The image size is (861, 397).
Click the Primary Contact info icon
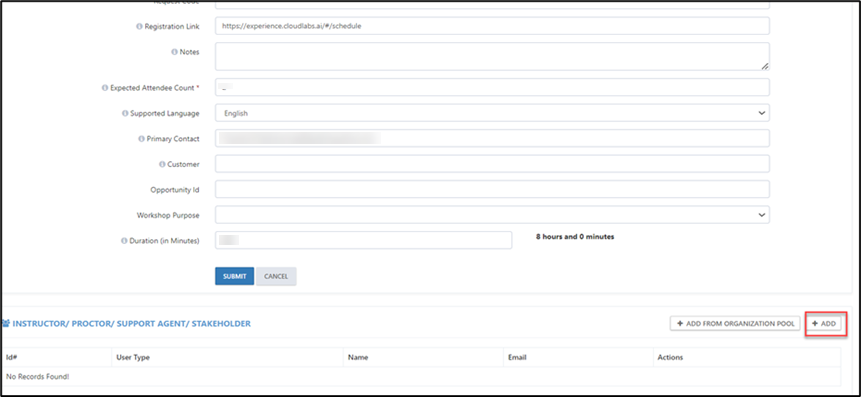pos(141,139)
